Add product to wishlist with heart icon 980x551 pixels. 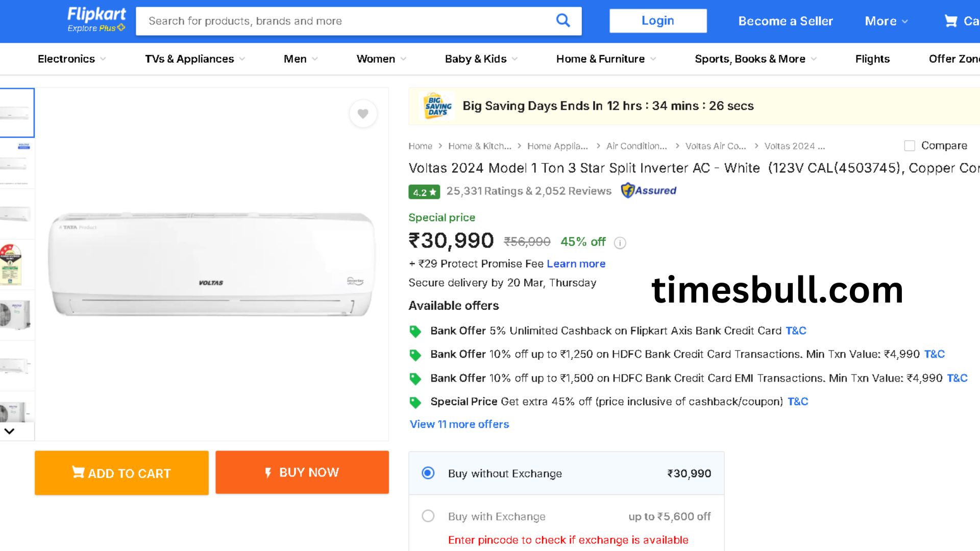click(363, 114)
